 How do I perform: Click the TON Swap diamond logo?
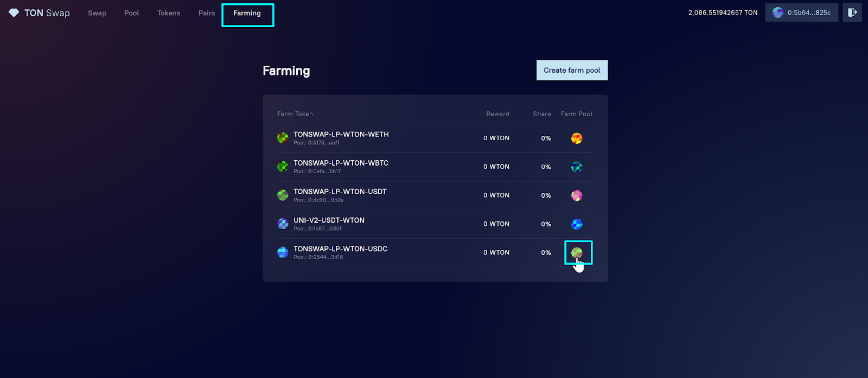point(14,12)
